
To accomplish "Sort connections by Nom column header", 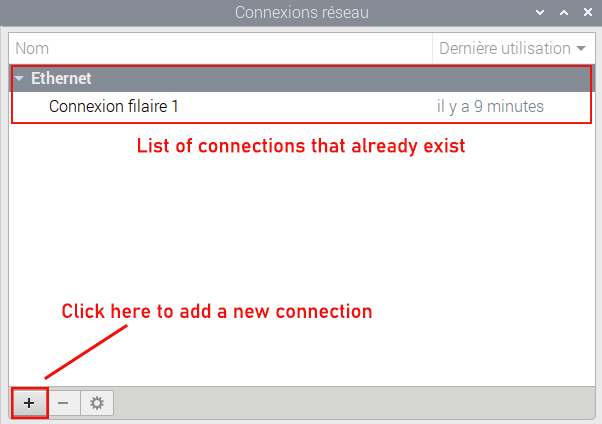I will click(200, 48).
